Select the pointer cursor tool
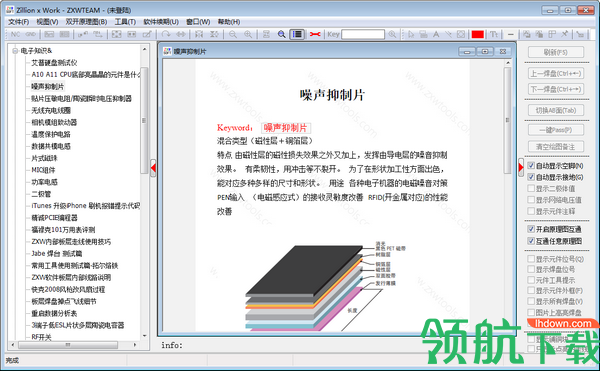The width and height of the screenshot is (600, 371). [411, 34]
